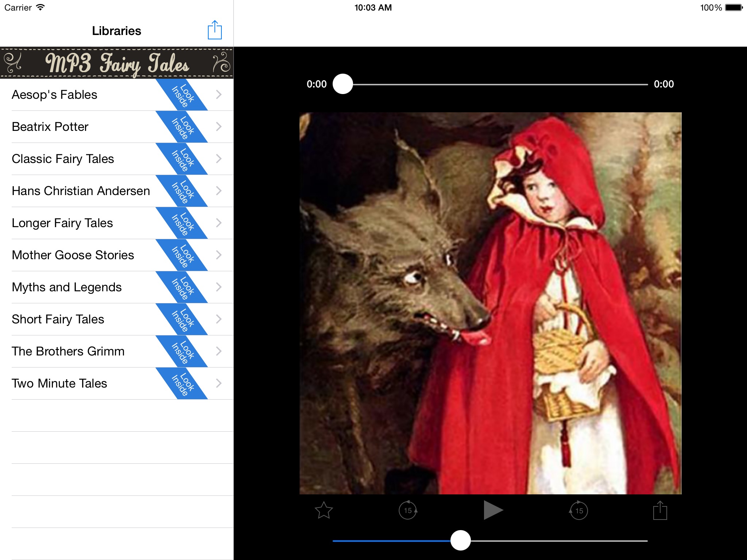Screen dimensions: 747x560
Task: Expand chevron for Classic Fairy Tales
Action: pos(219,159)
